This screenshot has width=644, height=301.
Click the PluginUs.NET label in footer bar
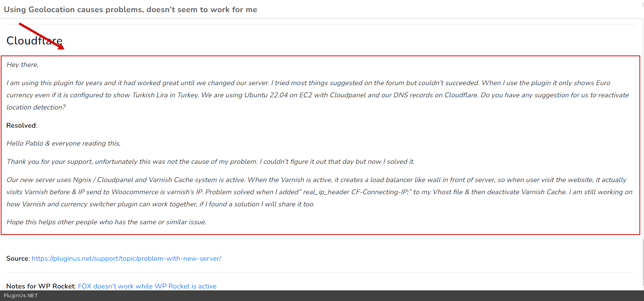pos(21,296)
